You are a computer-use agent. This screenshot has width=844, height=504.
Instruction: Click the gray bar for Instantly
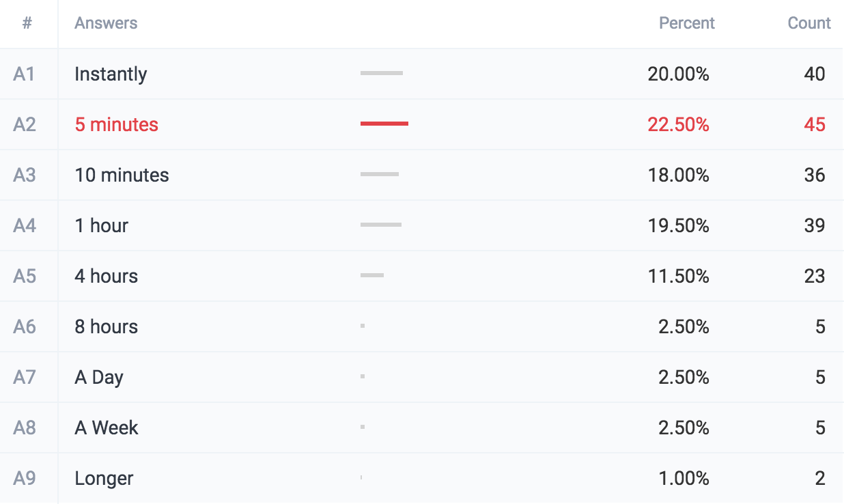click(381, 73)
